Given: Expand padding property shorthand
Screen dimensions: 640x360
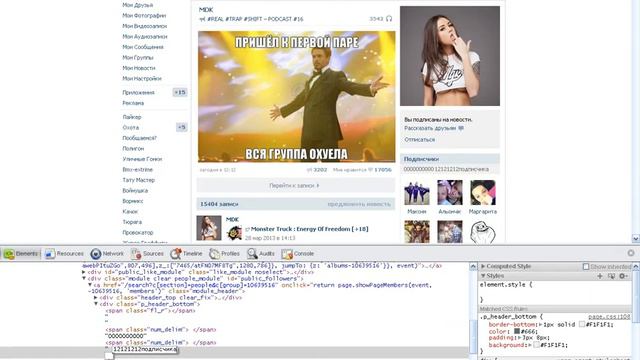Looking at the screenshot, I should [x=520, y=338].
